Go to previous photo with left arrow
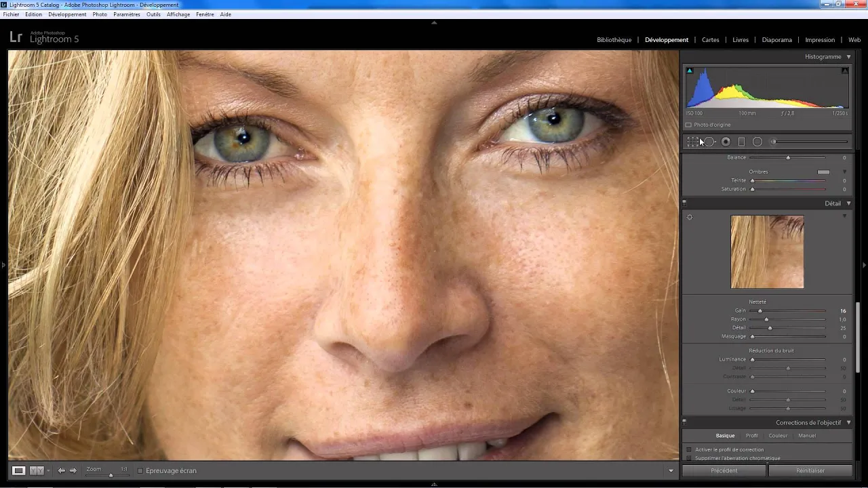Viewport: 868px width, 488px height. coord(61,470)
